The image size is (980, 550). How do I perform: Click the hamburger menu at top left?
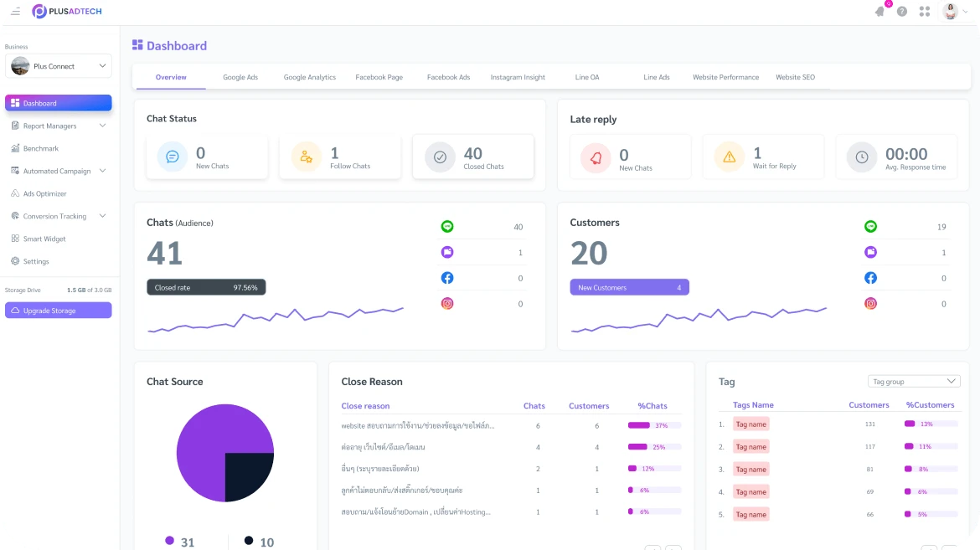15,12
